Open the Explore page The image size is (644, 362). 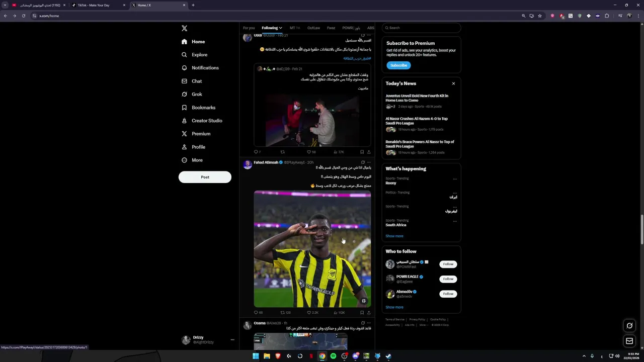click(195, 55)
